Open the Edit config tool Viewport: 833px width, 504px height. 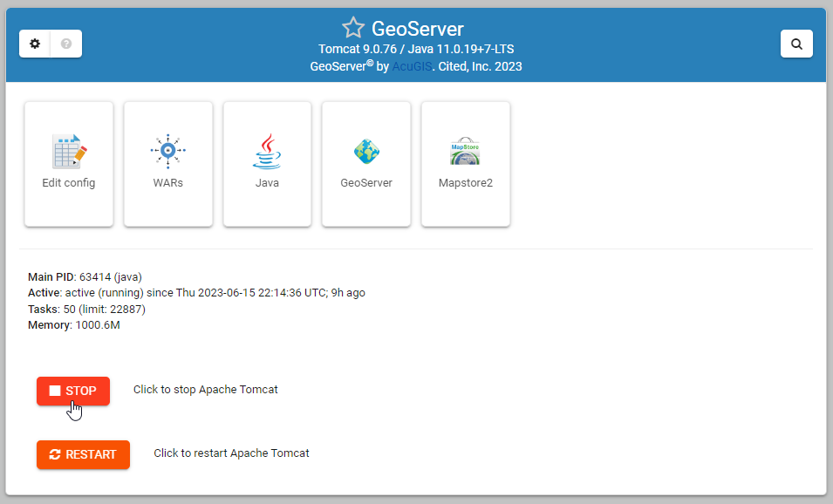[x=68, y=163]
